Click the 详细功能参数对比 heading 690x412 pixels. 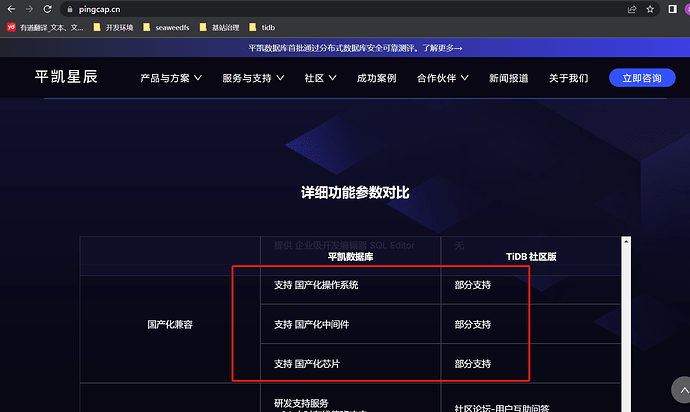[x=355, y=192]
